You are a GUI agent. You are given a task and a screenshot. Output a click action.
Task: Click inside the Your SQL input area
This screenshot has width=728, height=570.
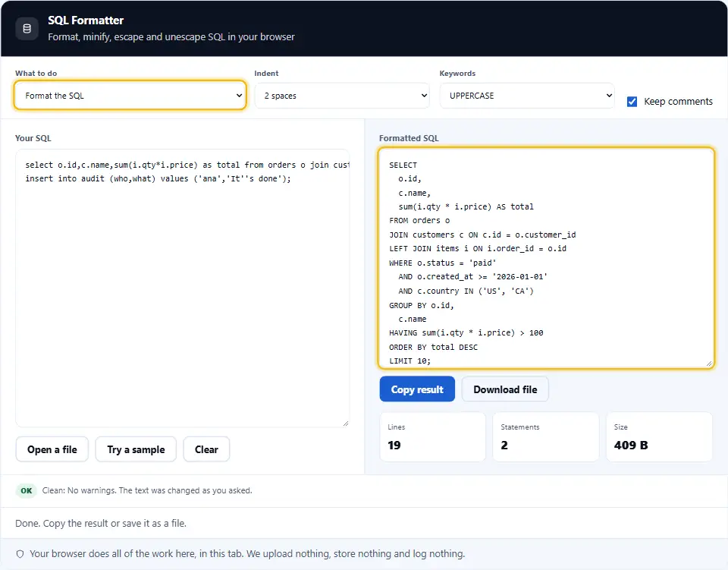click(x=183, y=288)
